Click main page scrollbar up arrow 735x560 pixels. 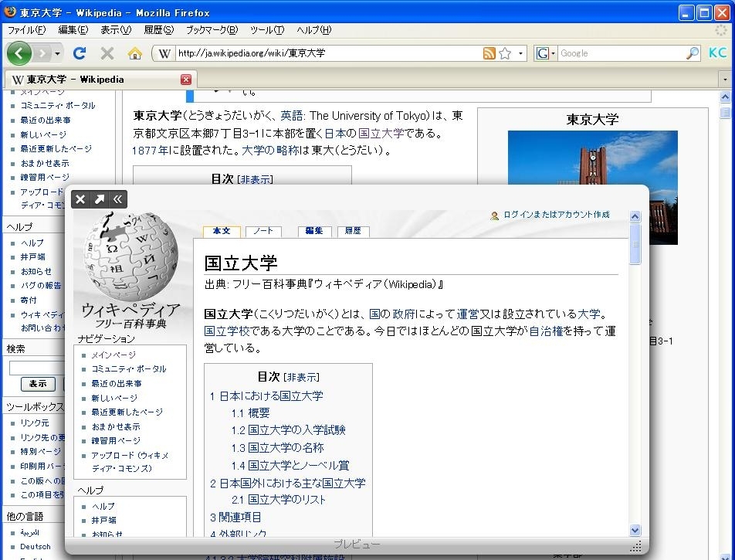tap(725, 97)
